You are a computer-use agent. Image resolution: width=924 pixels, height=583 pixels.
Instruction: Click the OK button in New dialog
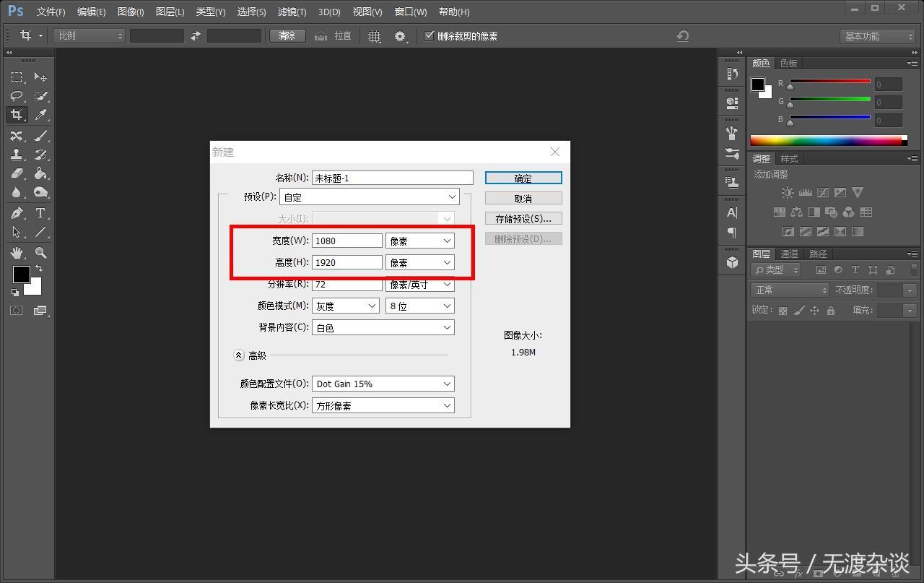523,178
